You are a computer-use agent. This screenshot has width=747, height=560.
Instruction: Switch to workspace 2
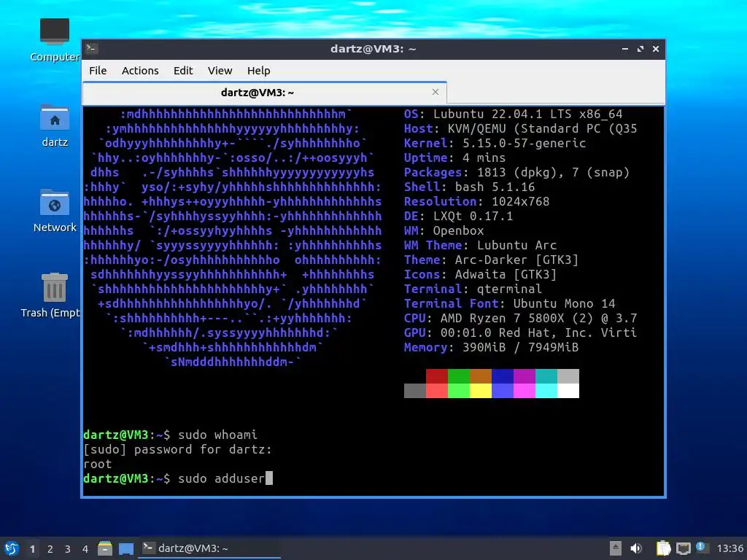(x=50, y=549)
